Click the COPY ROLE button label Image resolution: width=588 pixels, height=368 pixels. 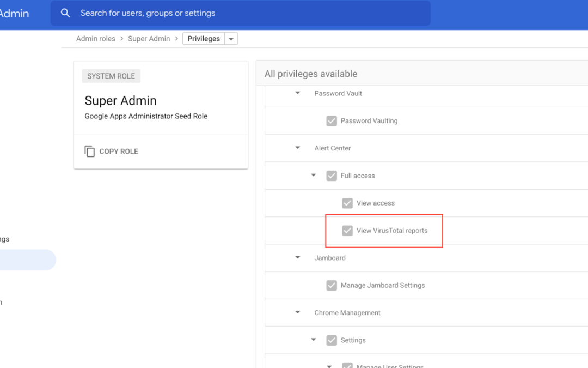(119, 152)
